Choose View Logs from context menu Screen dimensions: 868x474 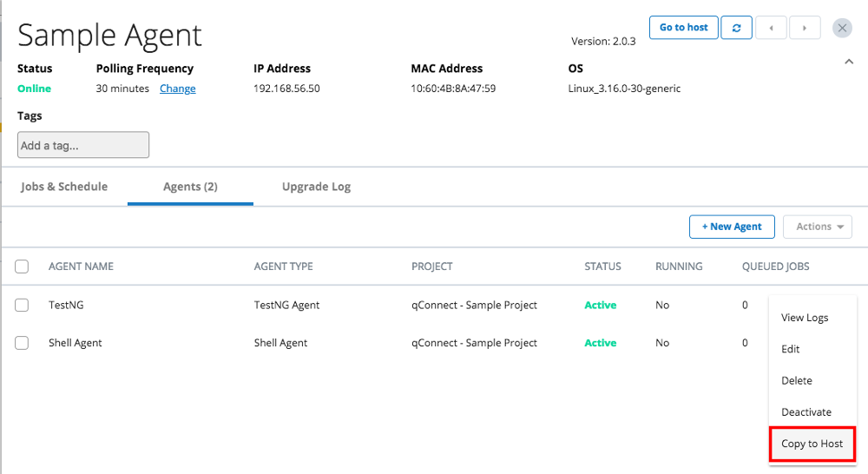coord(805,318)
